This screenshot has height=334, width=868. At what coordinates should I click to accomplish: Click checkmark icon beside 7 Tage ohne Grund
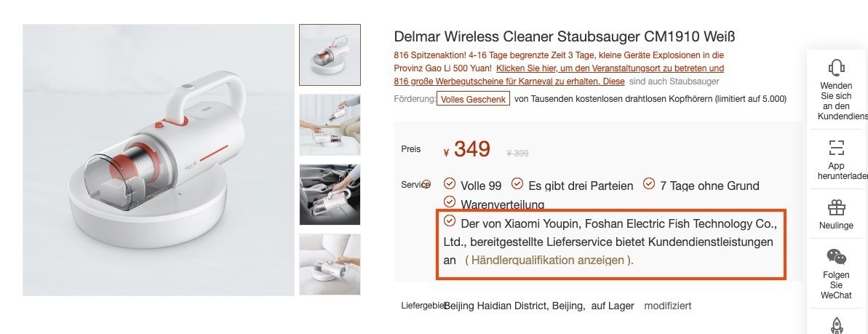(649, 183)
